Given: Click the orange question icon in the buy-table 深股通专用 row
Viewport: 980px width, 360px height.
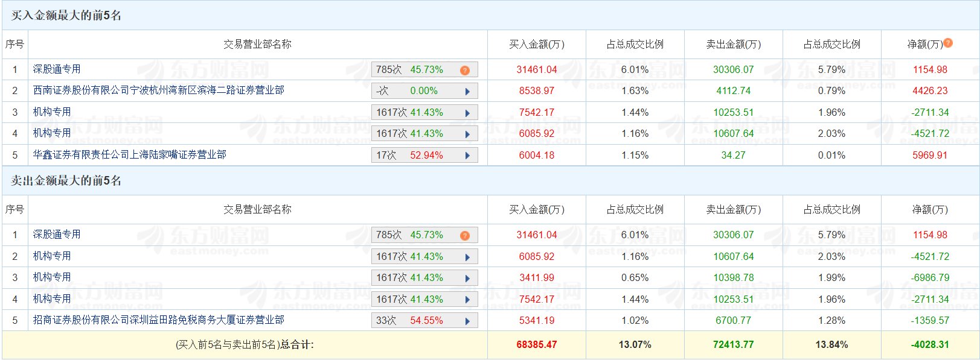Looking at the screenshot, I should (464, 70).
